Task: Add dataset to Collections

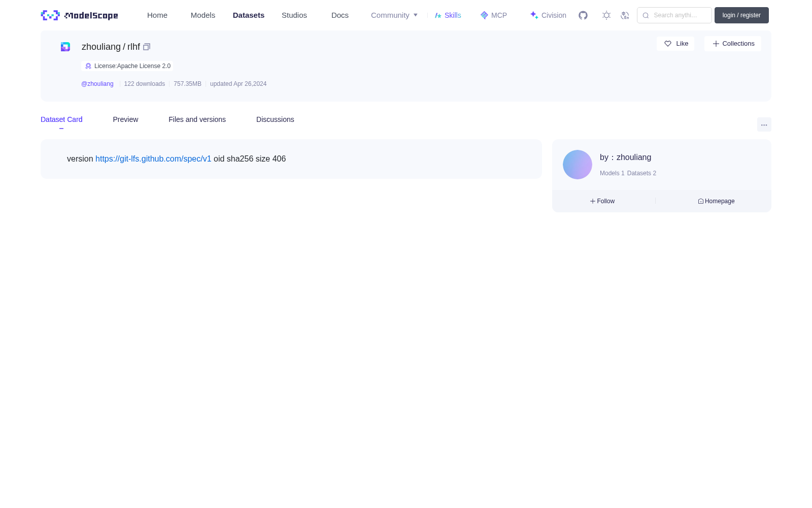Action: pos(733,44)
